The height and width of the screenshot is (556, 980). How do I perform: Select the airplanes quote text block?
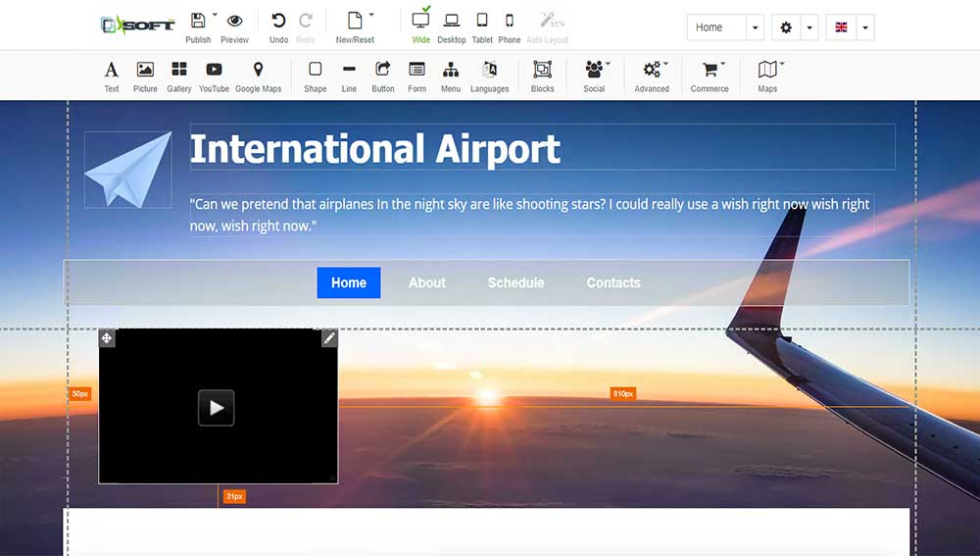tap(530, 215)
